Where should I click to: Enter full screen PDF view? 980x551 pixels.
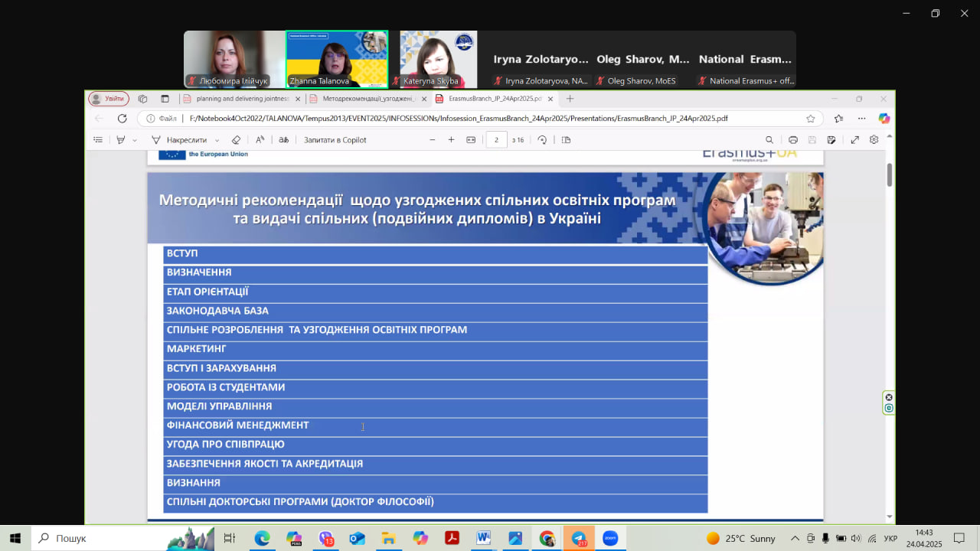[x=855, y=140]
